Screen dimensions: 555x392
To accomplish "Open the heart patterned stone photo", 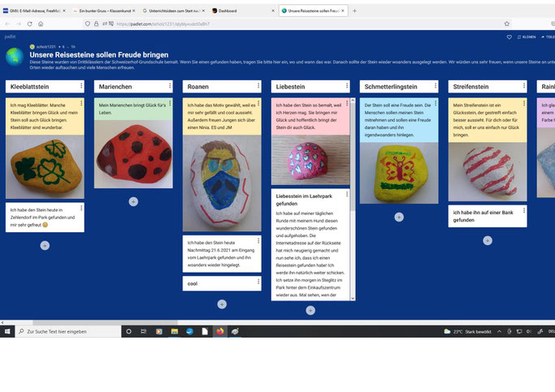I will point(310,160).
